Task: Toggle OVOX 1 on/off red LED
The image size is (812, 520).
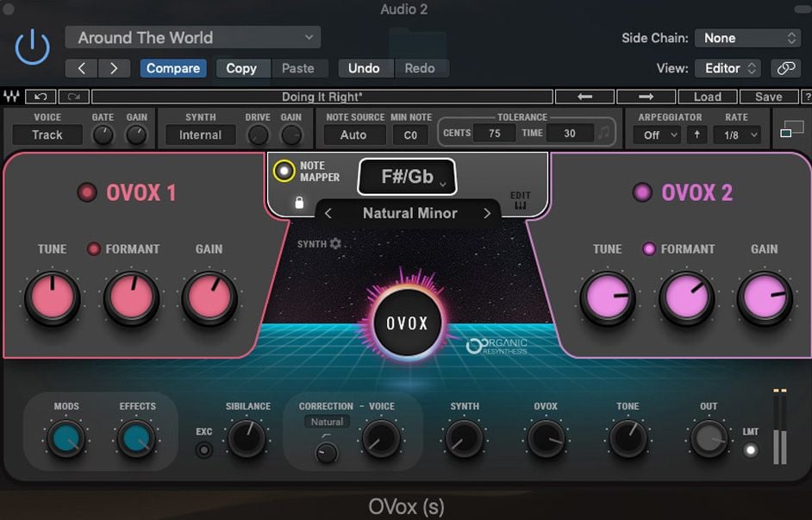Action: coord(87,192)
